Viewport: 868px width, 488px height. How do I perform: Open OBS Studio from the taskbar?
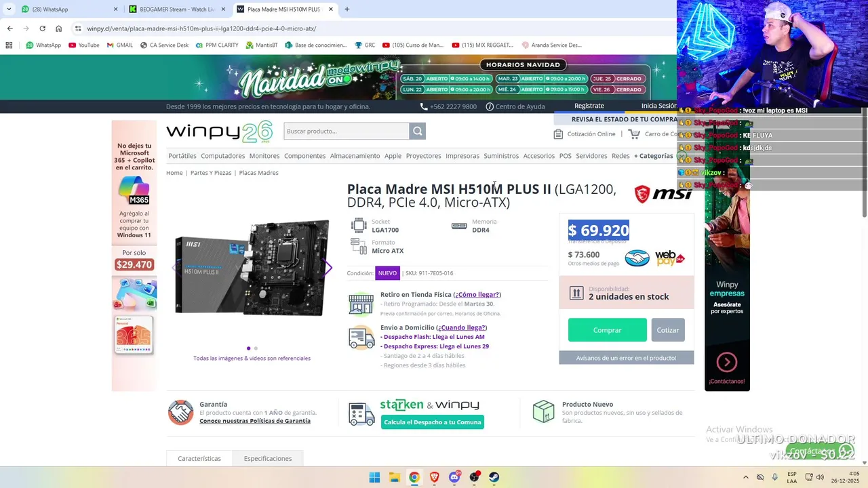coord(475,477)
